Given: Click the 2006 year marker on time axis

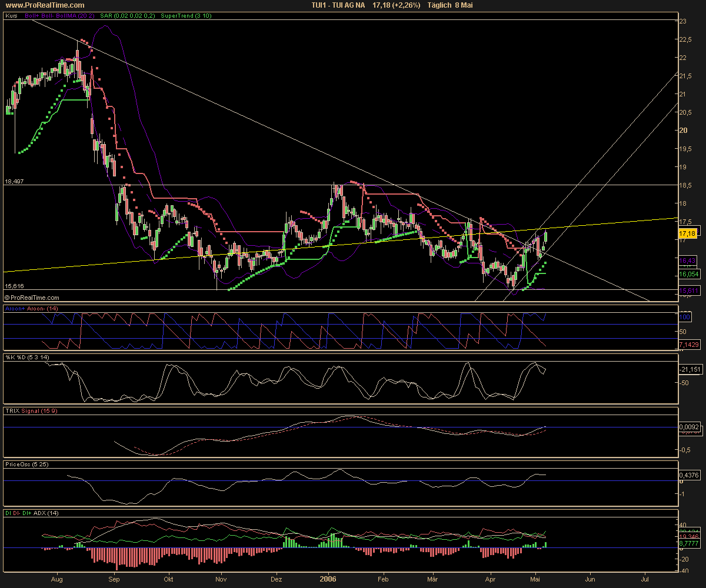Looking at the screenshot, I should pos(327,579).
